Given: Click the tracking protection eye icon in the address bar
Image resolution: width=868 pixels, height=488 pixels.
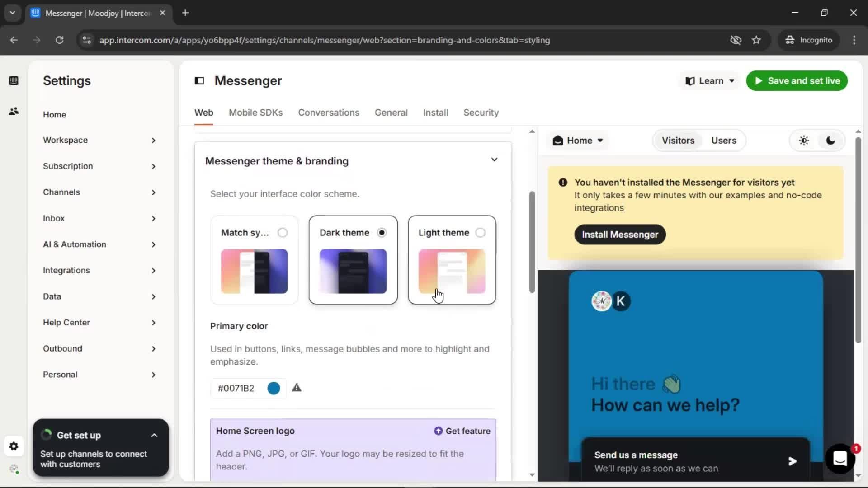Looking at the screenshot, I should tap(736, 40).
